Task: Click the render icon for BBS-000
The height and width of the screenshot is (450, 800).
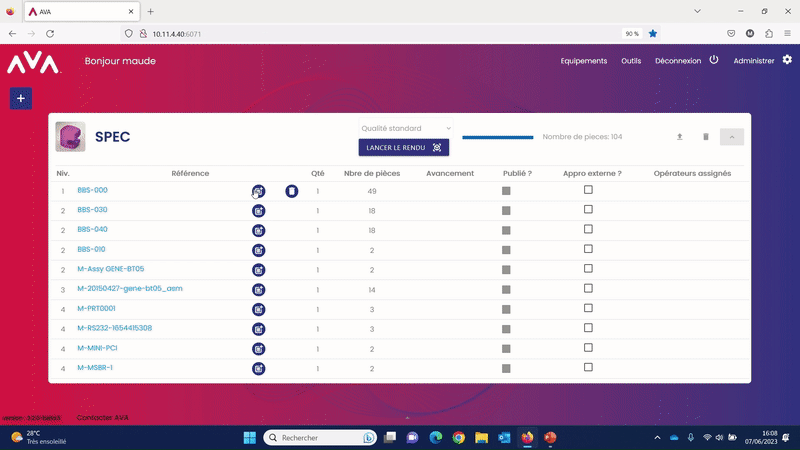Action: (259, 191)
